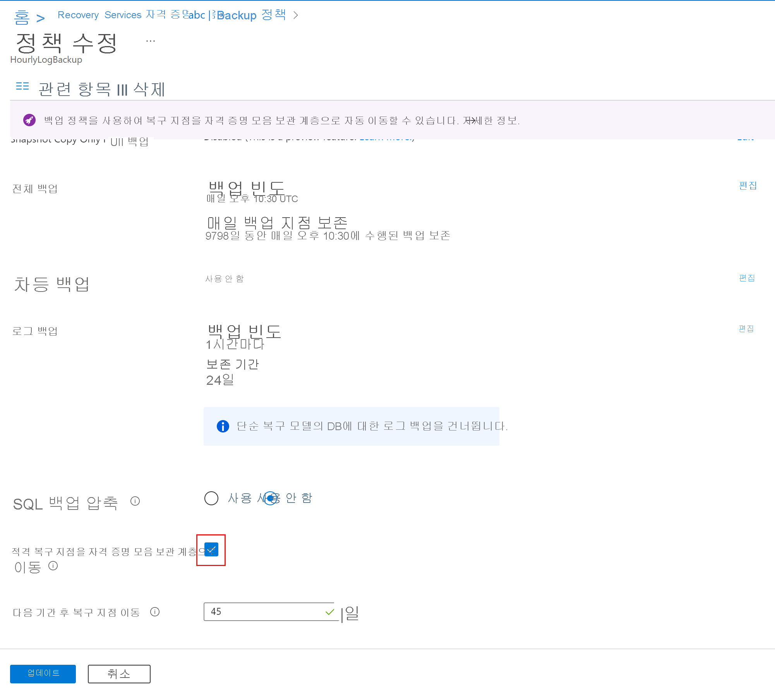Click info icon beside SQL 백업 압축
775x700 pixels.
tap(135, 501)
